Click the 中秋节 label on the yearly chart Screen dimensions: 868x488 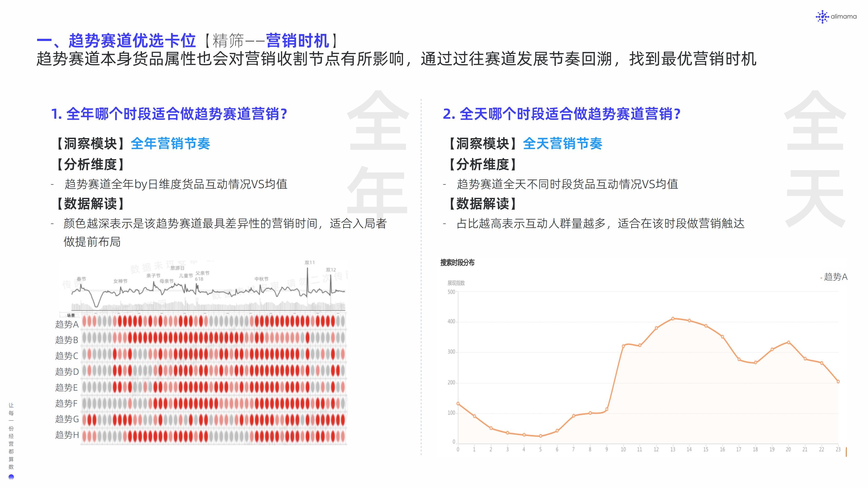pyautogui.click(x=261, y=279)
